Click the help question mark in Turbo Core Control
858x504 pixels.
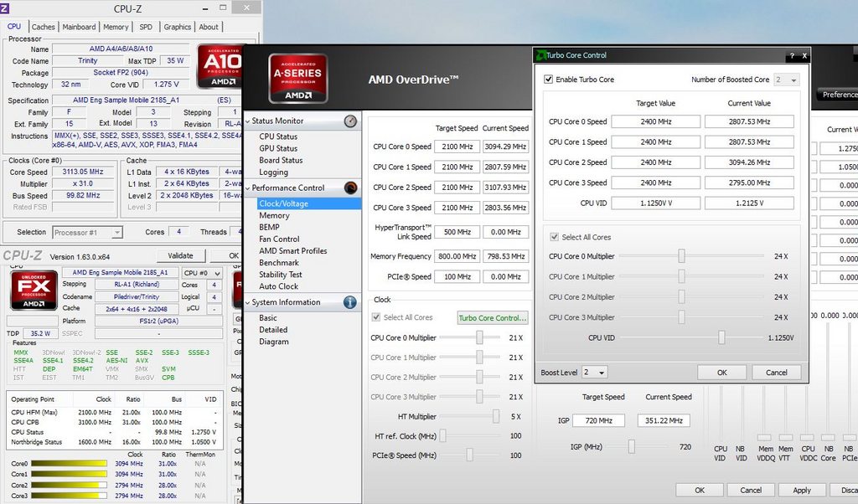792,56
